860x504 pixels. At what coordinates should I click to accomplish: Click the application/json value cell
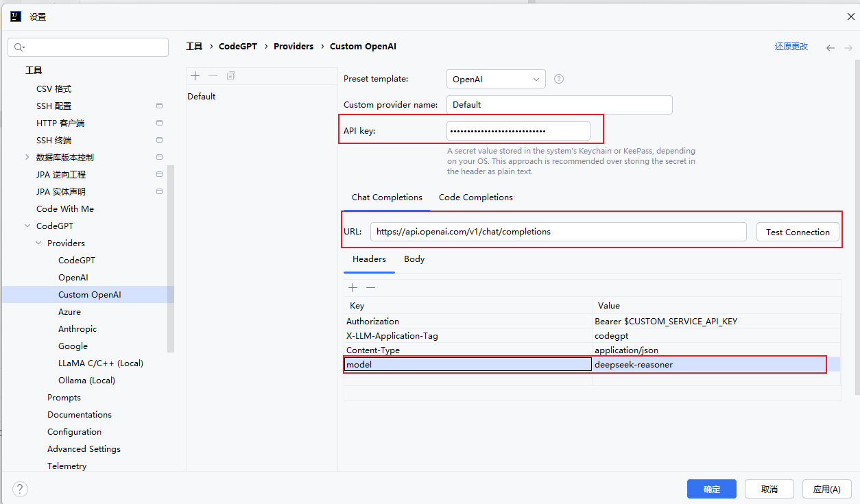point(717,350)
